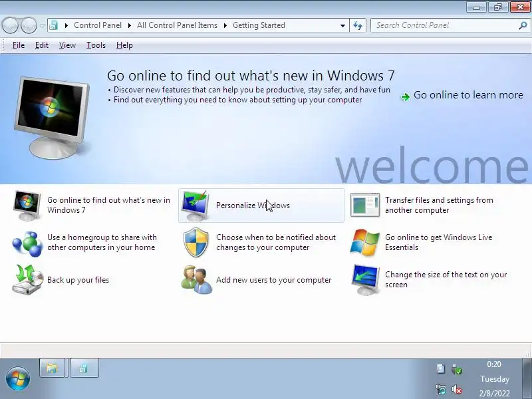Click the green arrow beside Go online to learn more
The image size is (532, 399).
405,97
